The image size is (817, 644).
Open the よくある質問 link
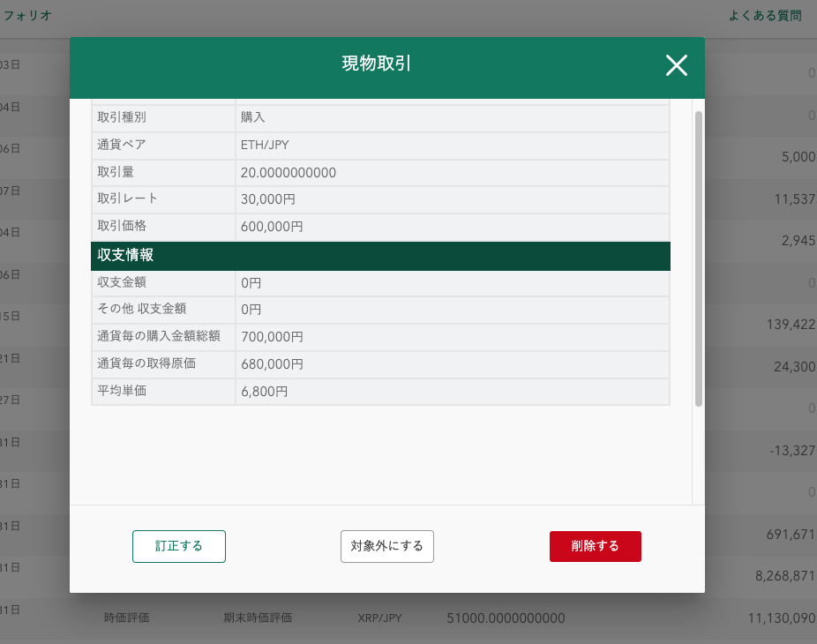(765, 16)
